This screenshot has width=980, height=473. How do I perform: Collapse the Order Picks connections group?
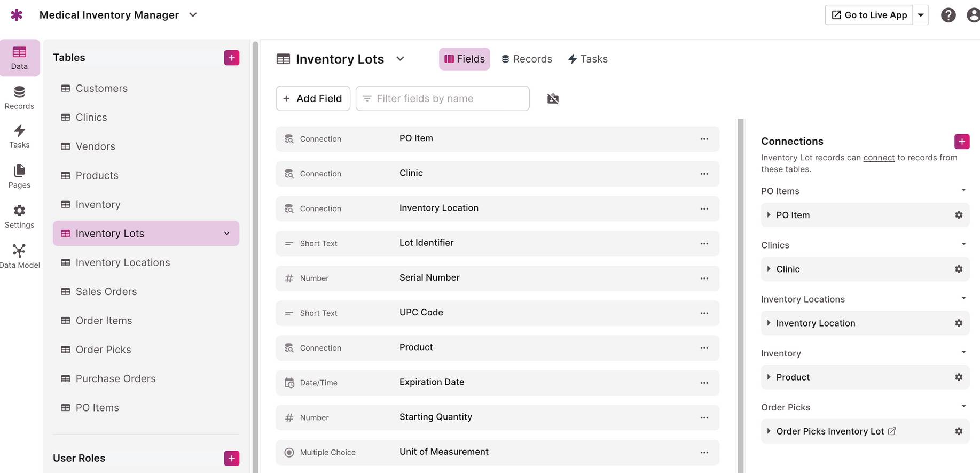963,406
